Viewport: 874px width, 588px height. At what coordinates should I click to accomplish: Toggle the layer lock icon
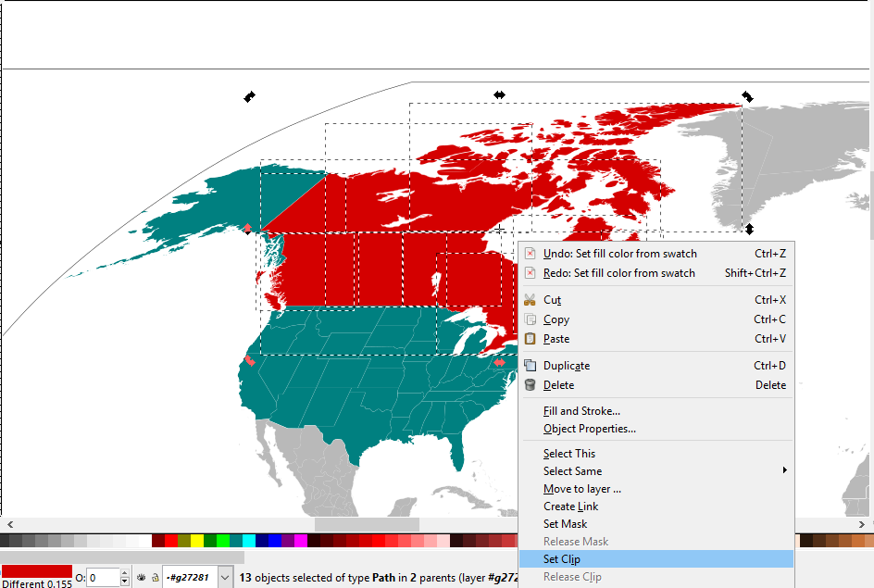tap(154, 577)
